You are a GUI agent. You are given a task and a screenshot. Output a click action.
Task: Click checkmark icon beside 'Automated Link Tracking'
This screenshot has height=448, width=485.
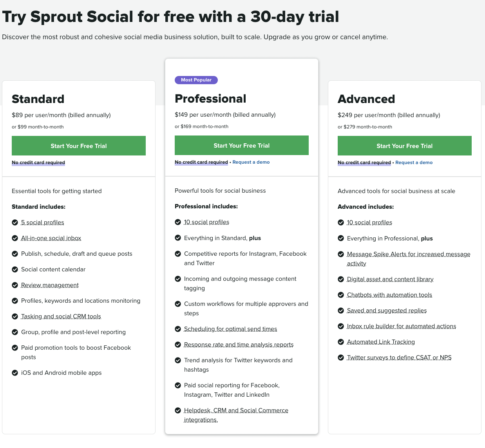341,342
